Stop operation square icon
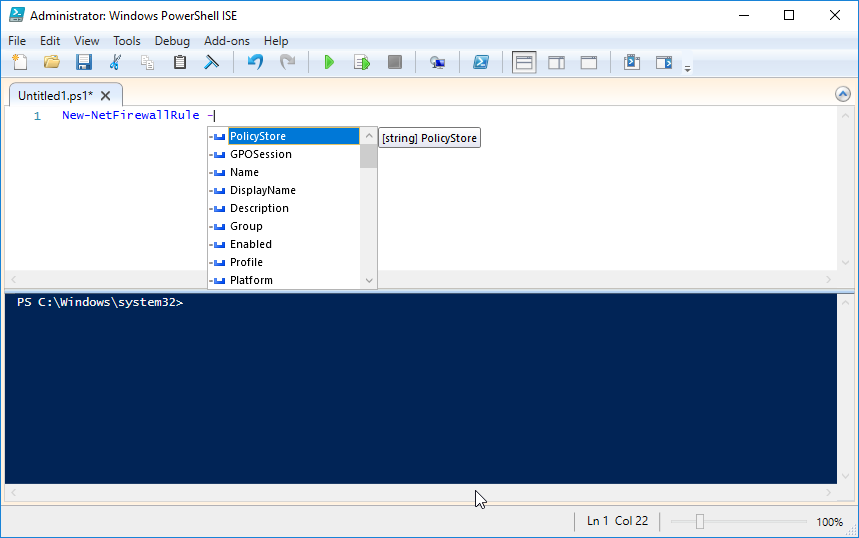859x538 pixels. coord(395,62)
